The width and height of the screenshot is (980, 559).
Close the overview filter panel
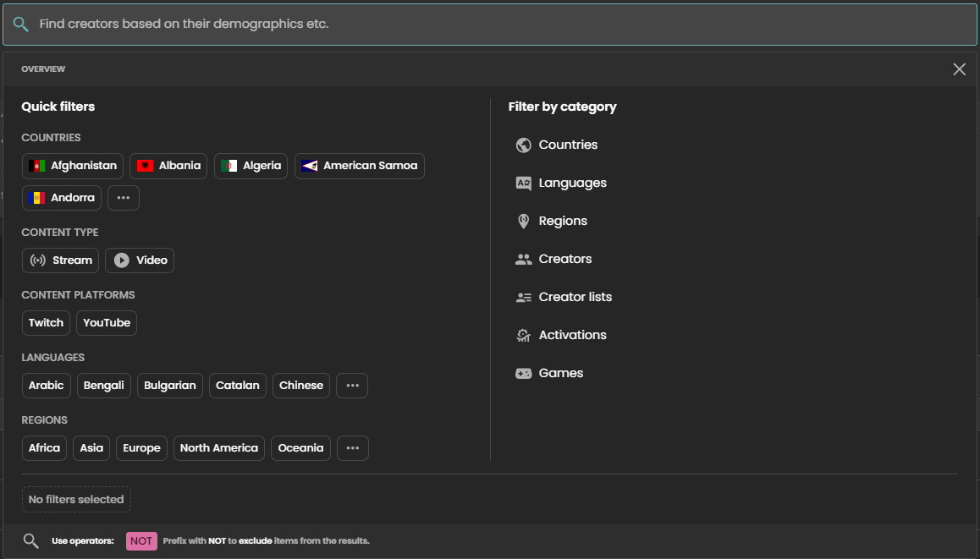pyautogui.click(x=959, y=69)
